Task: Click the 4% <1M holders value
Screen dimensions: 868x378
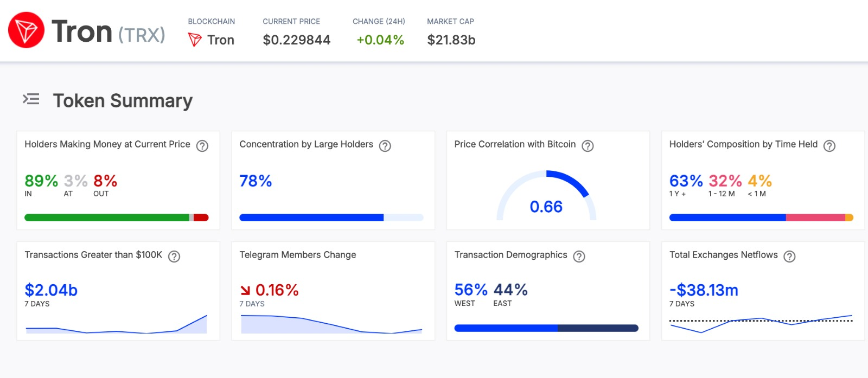Action: [x=759, y=181]
